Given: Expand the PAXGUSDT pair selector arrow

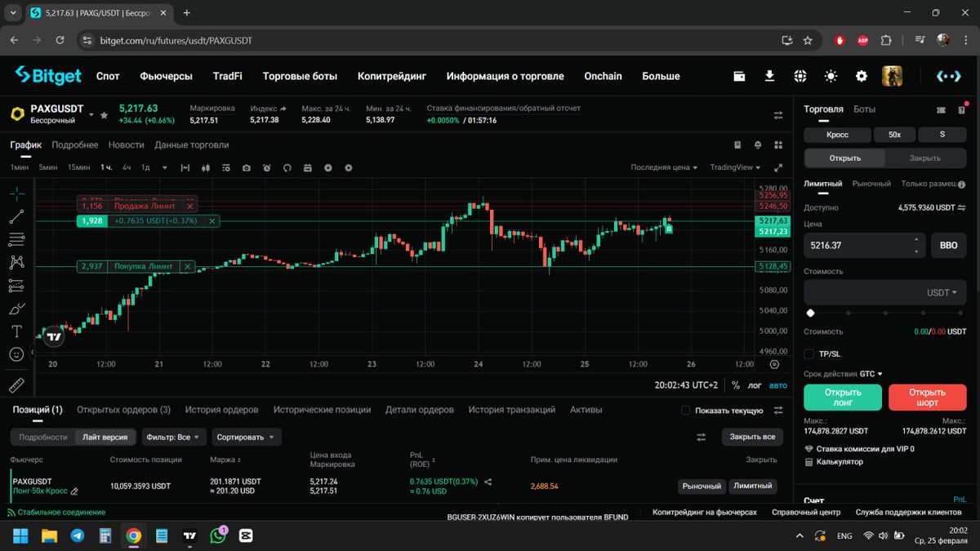Looking at the screenshot, I should (91, 115).
